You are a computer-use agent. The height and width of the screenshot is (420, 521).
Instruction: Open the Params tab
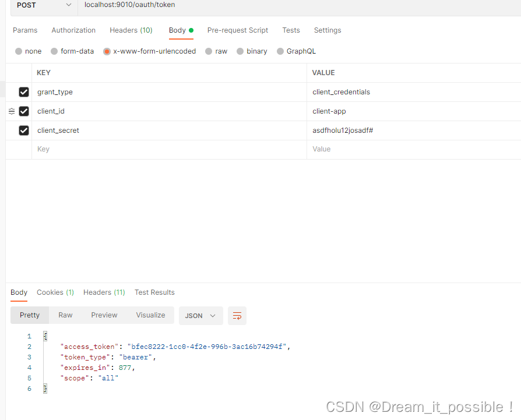[x=25, y=30]
